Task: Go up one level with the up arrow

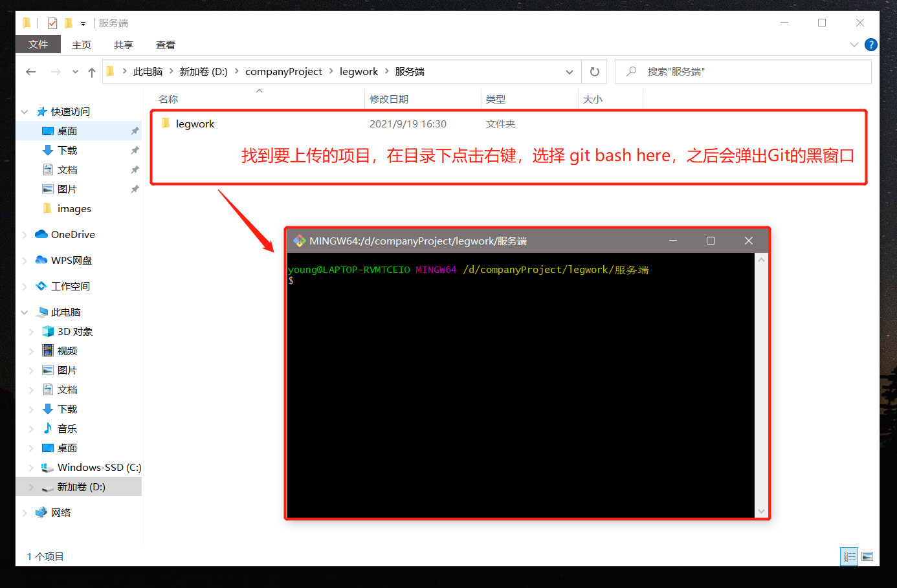Action: pos(92,72)
